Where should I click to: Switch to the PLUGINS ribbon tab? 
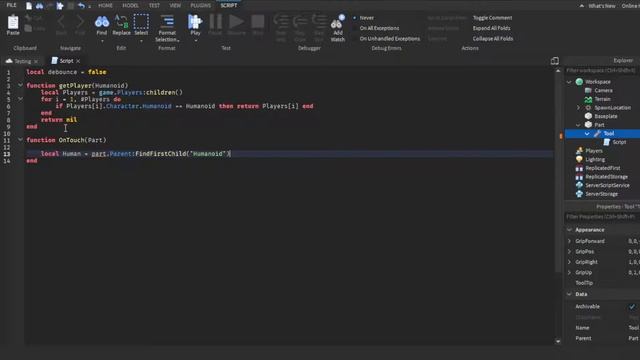tap(200, 5)
